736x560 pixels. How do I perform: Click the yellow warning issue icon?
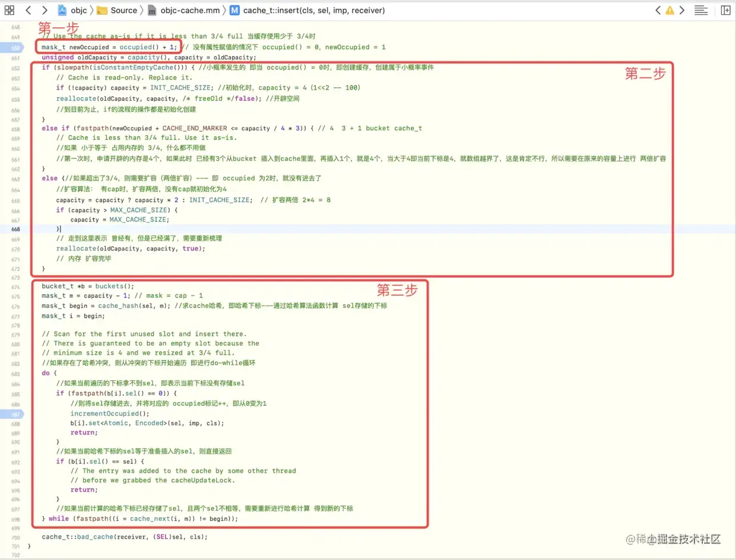click(x=670, y=10)
